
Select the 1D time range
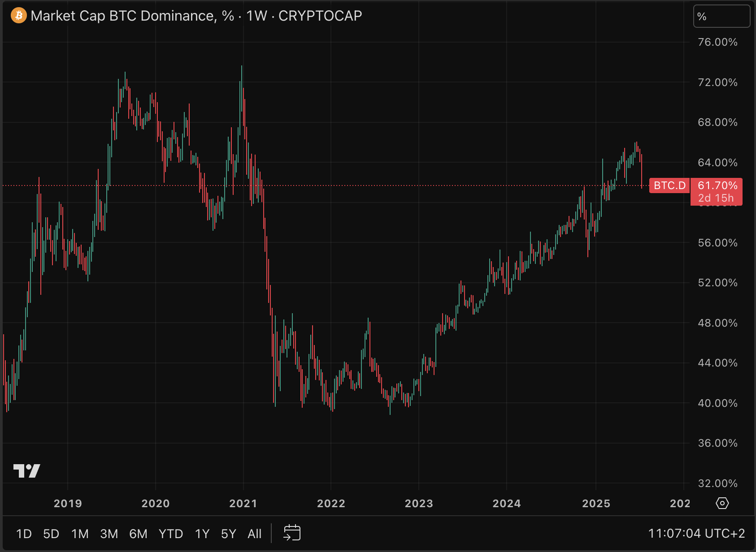coord(24,534)
